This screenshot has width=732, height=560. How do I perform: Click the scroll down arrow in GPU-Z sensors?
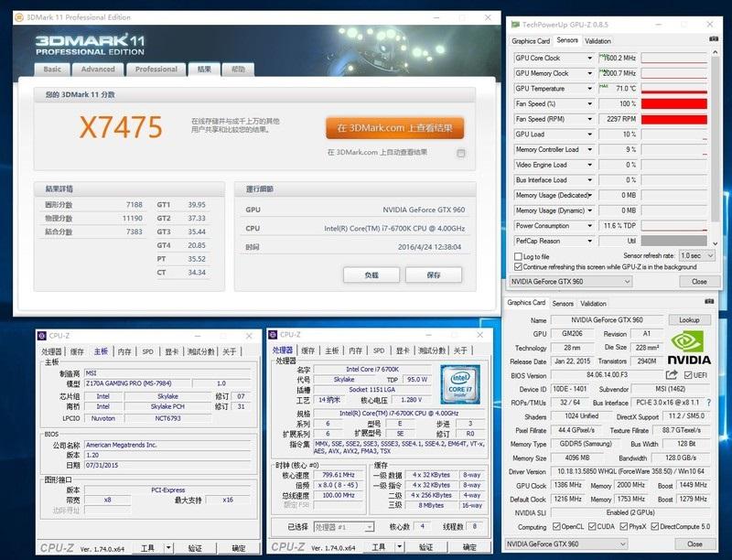click(716, 243)
